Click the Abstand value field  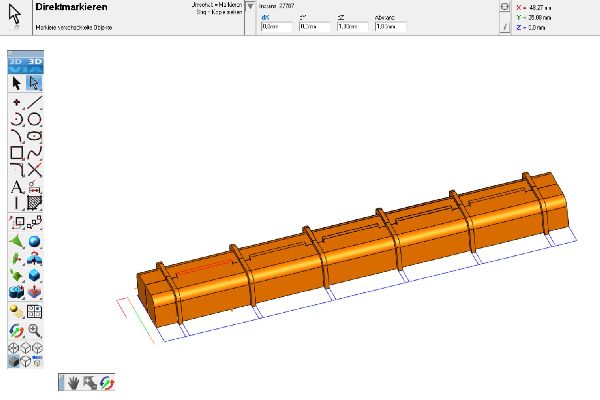click(x=388, y=27)
